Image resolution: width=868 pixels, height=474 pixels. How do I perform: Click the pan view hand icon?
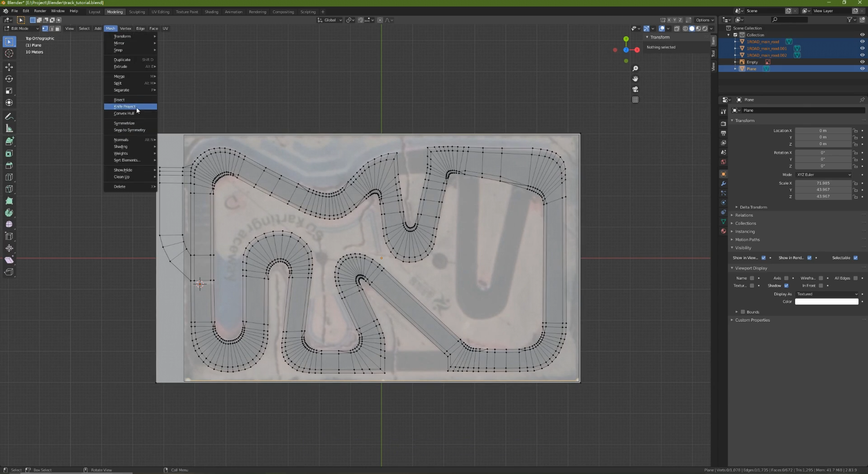coord(635,79)
